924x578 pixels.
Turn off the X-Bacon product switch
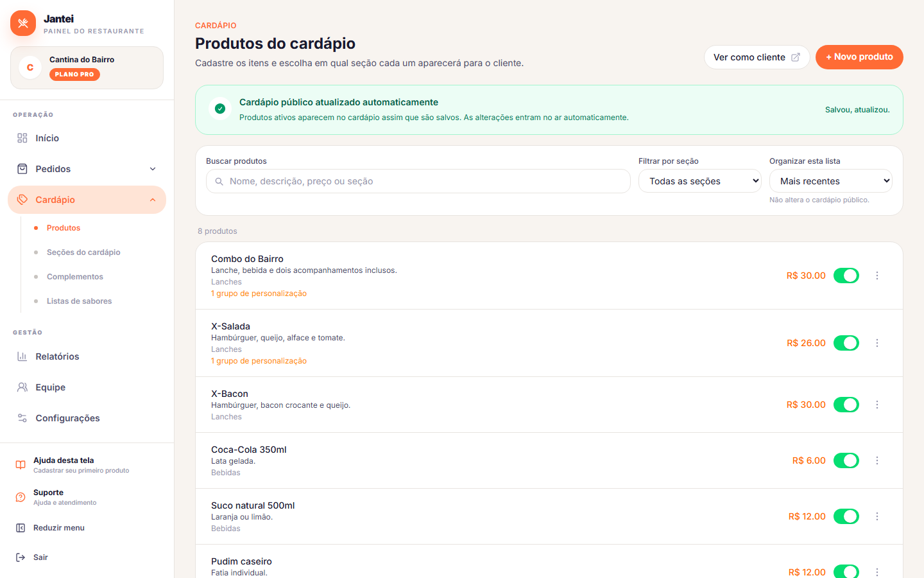click(846, 405)
